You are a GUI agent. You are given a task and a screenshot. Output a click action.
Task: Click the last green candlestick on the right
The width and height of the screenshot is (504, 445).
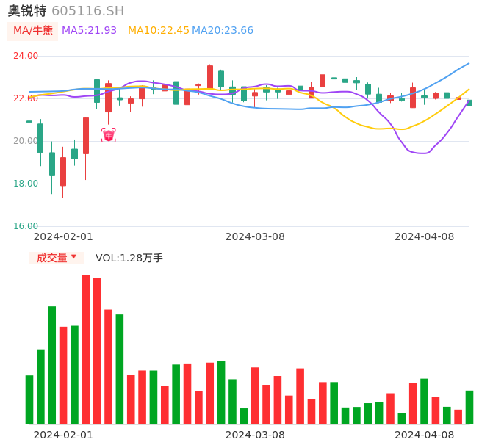[469, 103]
